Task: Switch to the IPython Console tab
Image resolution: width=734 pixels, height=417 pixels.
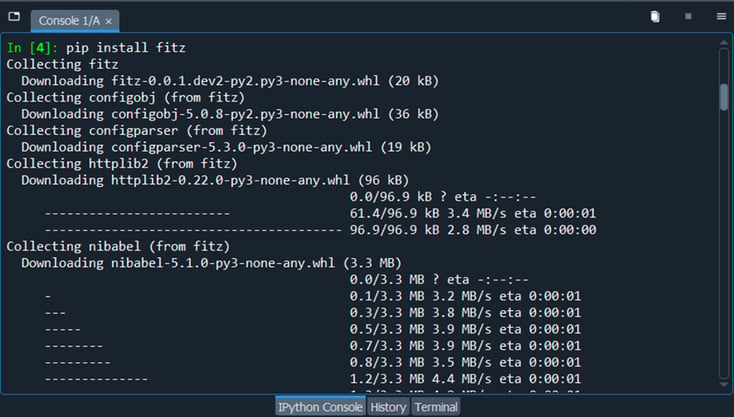Action: coord(320,407)
